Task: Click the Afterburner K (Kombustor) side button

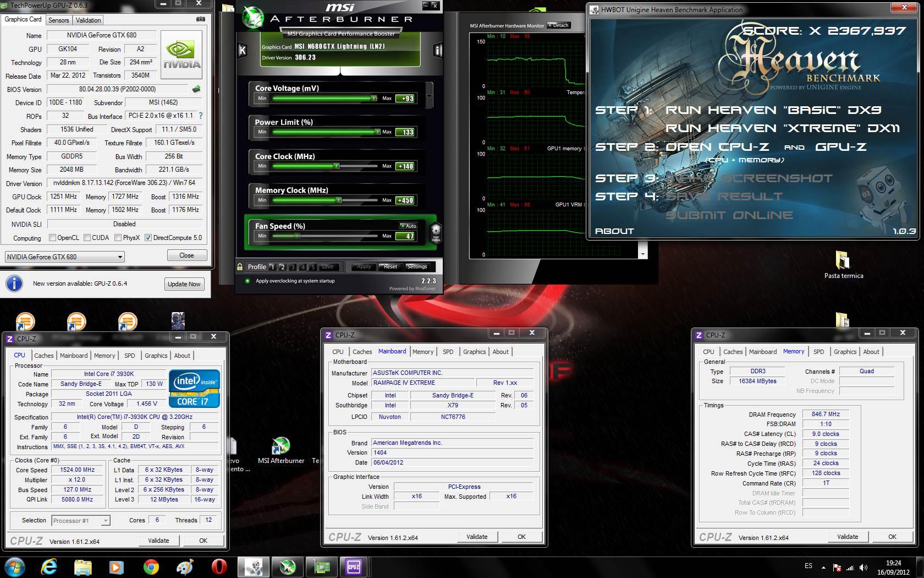Action: coord(242,51)
